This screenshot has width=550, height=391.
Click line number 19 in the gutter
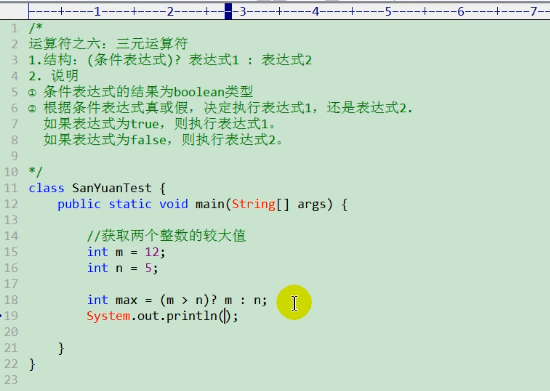pos(11,316)
